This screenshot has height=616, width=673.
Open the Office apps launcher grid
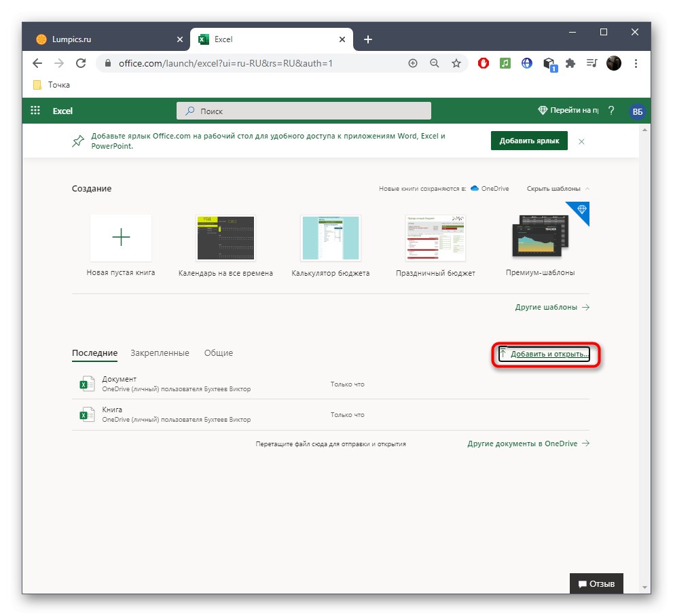click(35, 110)
